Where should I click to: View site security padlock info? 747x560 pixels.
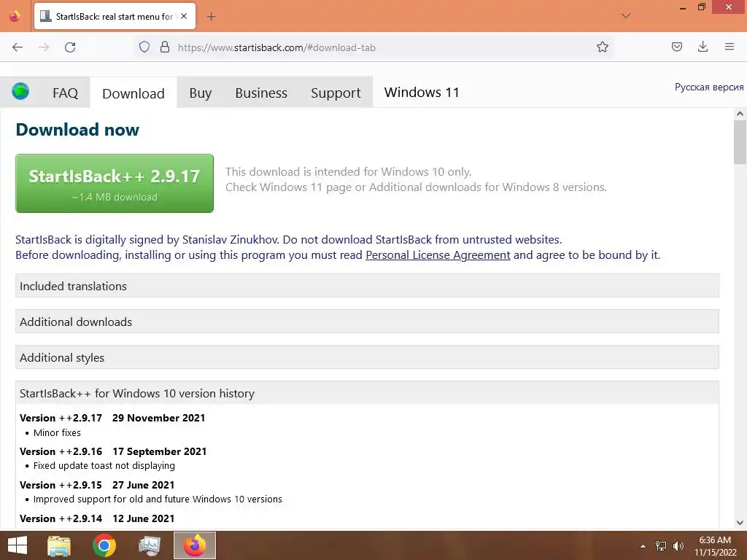click(x=165, y=47)
